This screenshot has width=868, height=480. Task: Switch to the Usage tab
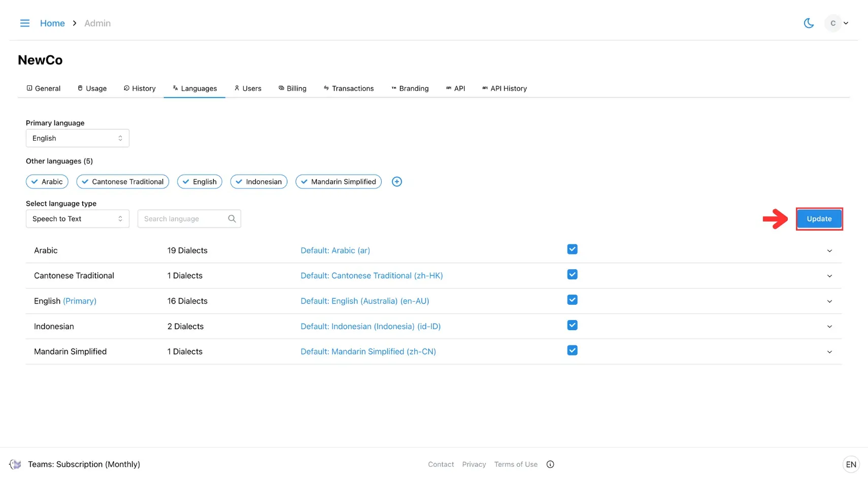tap(92, 88)
